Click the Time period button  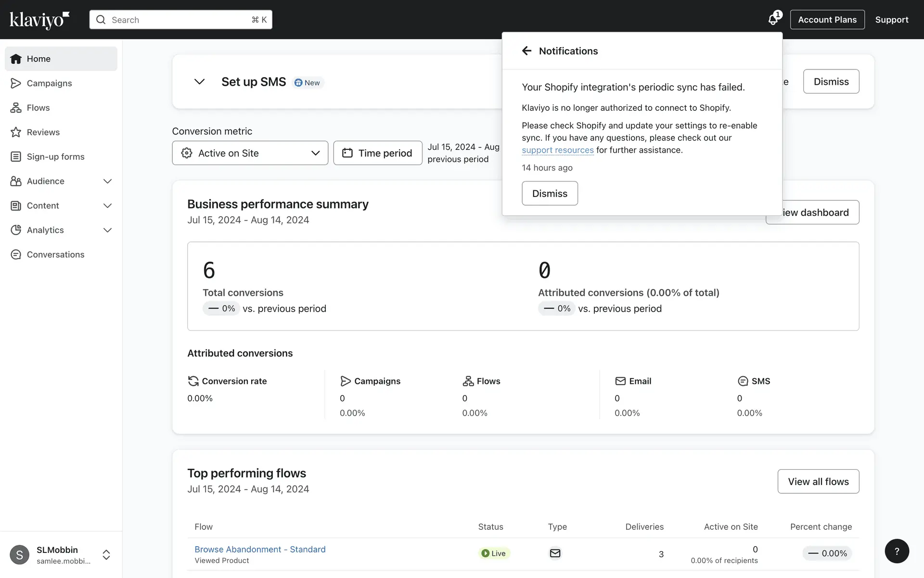pyautogui.click(x=377, y=153)
